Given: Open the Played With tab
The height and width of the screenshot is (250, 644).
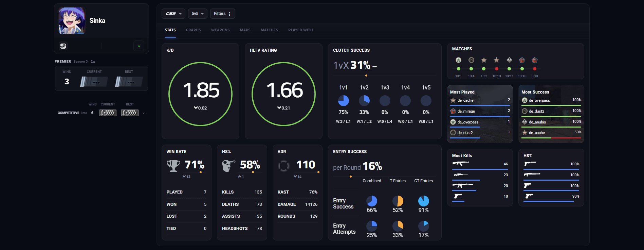Looking at the screenshot, I should tap(300, 30).
